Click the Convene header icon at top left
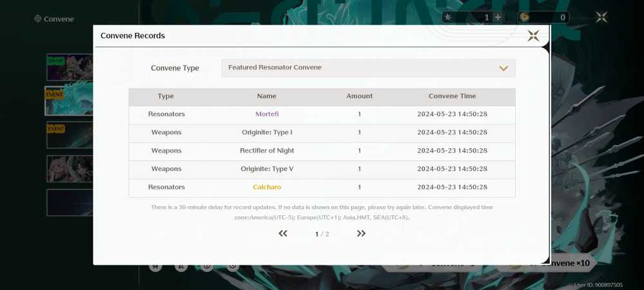Image resolution: width=644 pixels, height=290 pixels. tap(38, 19)
